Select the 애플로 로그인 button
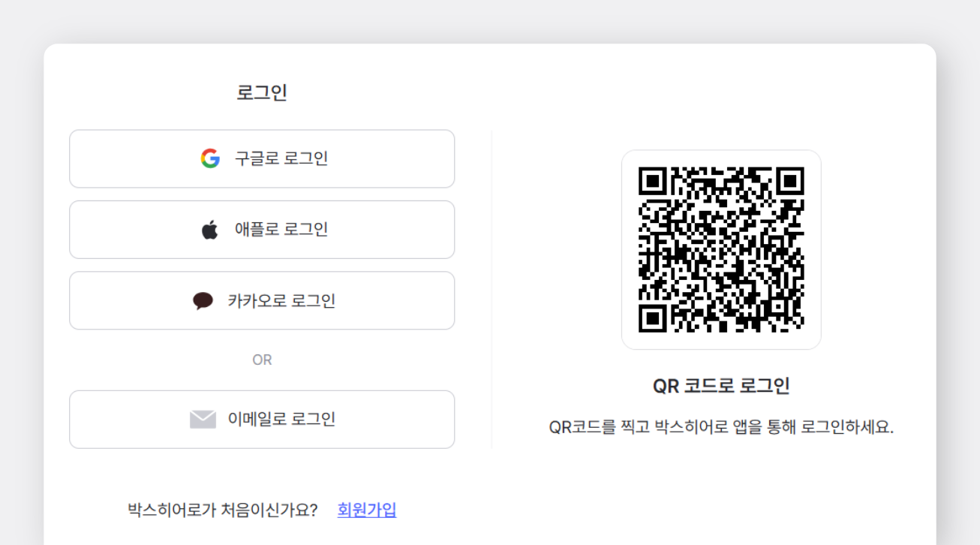This screenshot has height=545, width=980. 262,230
